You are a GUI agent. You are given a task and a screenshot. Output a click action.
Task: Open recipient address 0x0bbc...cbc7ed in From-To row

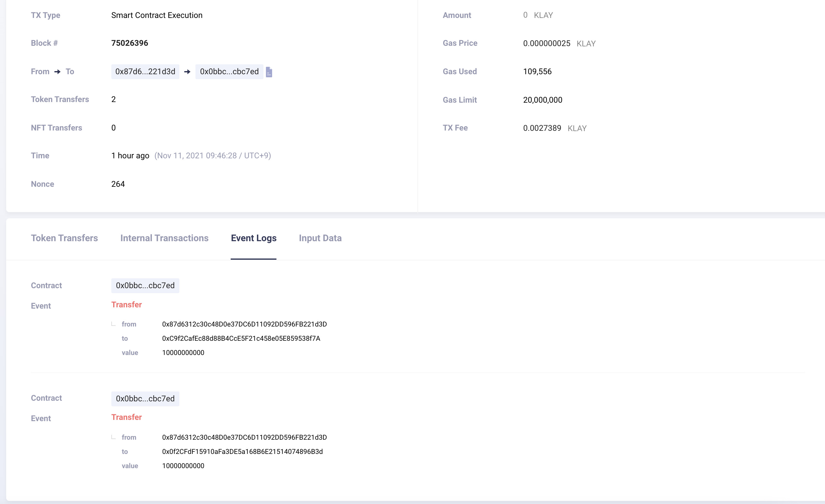(x=229, y=72)
